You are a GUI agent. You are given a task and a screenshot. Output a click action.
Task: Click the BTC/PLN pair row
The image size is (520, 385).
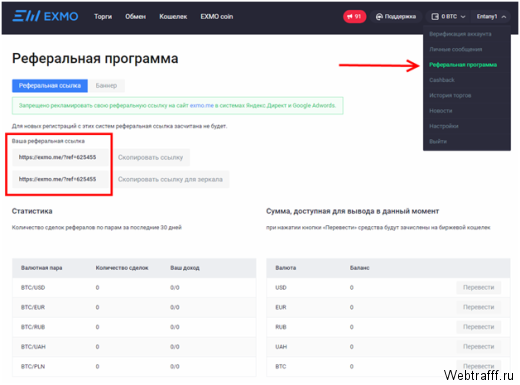coord(134,366)
